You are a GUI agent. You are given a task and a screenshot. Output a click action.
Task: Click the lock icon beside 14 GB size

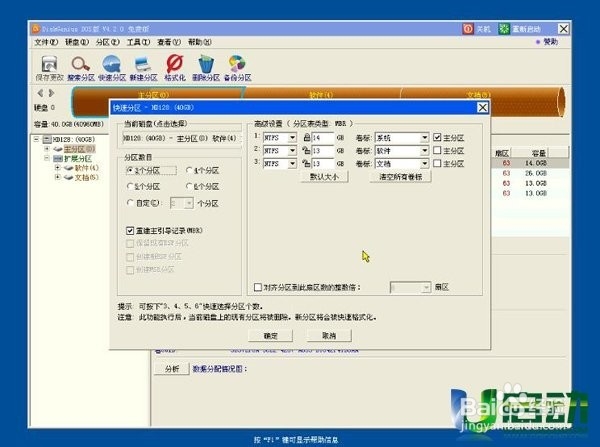[307, 137]
